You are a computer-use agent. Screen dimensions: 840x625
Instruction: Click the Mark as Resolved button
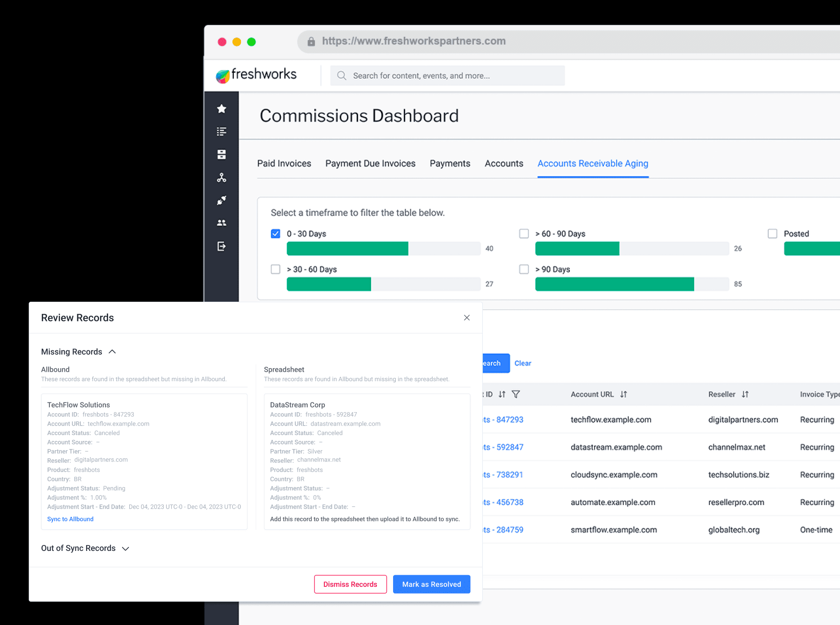(432, 584)
